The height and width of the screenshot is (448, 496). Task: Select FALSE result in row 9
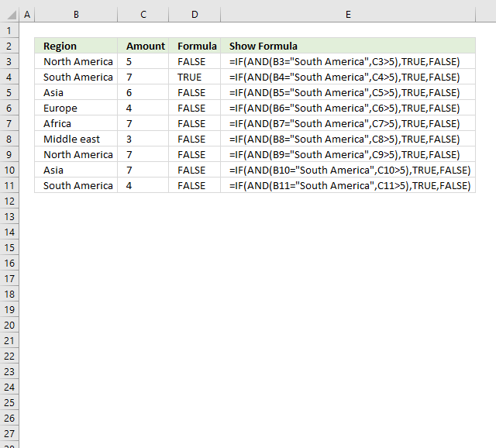[195, 154]
